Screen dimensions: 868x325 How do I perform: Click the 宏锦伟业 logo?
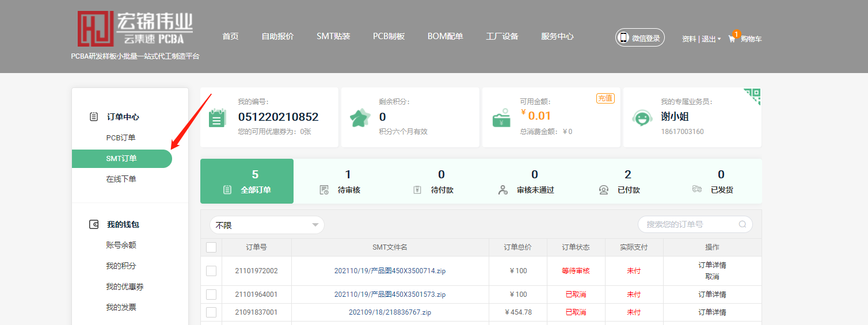point(135,28)
